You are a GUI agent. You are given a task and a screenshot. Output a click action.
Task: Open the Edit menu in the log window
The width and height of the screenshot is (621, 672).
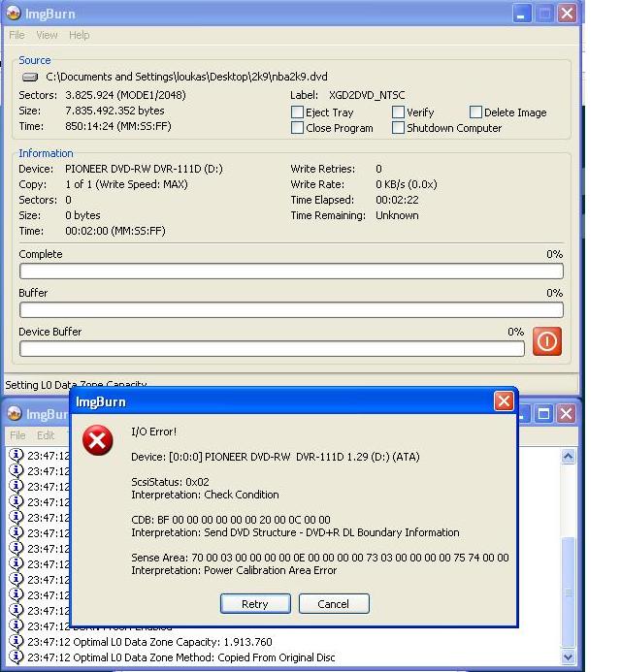click(x=46, y=435)
